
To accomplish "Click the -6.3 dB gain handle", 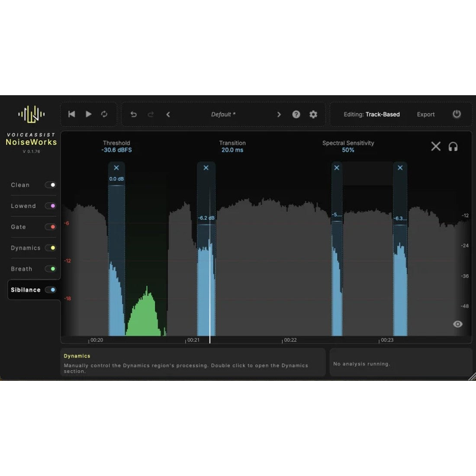I will (400, 225).
